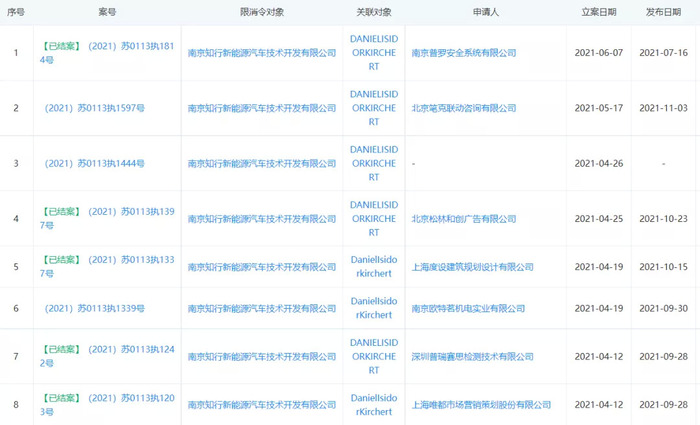This screenshot has height=425, width=700.
Task: Click DANIELISIDORKIRCHERT in serial row 2
Action: click(374, 108)
